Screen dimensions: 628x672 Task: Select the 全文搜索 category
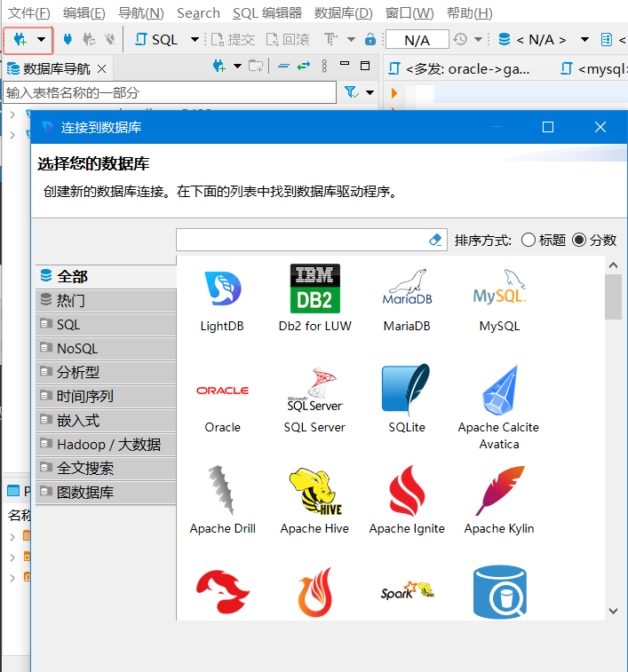(x=106, y=469)
